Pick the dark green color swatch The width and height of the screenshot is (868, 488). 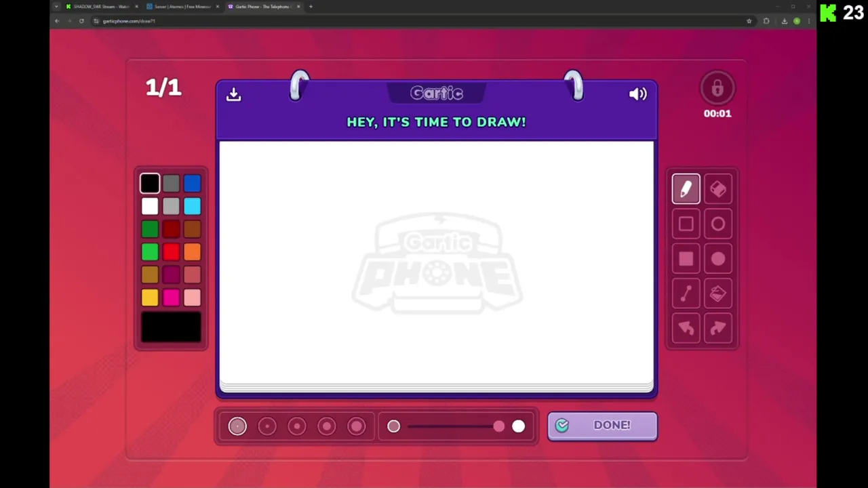pyautogui.click(x=150, y=229)
